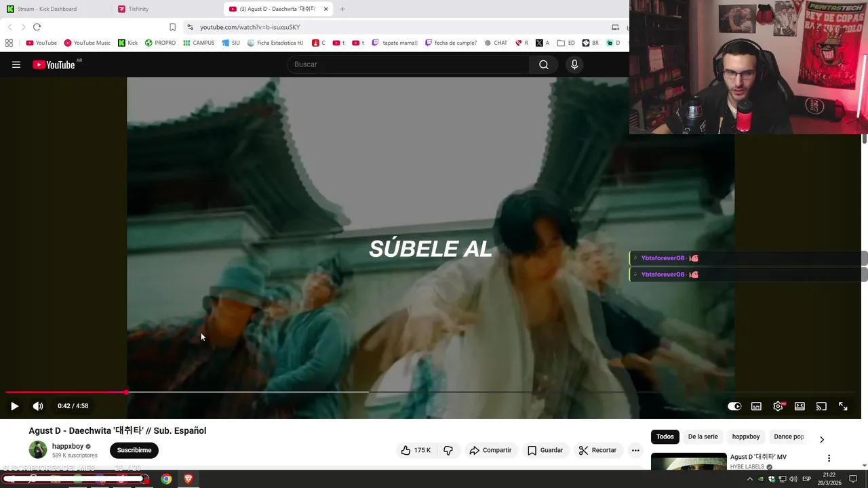
Task: Open the Ficha Estadística HJ bookmark
Action: tap(275, 43)
